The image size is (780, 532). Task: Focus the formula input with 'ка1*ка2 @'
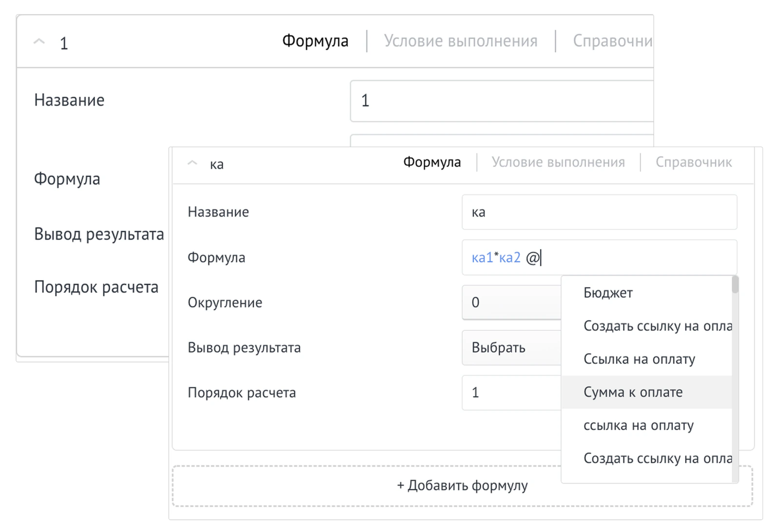click(599, 257)
